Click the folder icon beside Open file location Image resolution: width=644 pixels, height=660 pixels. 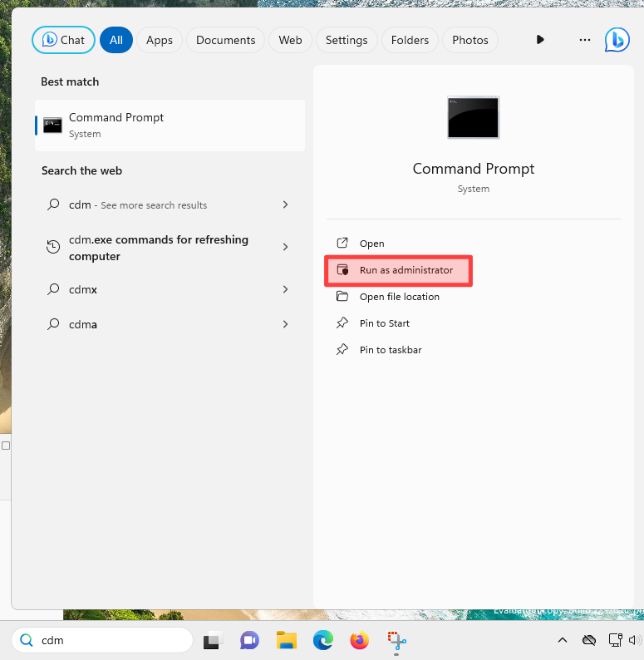click(x=342, y=296)
